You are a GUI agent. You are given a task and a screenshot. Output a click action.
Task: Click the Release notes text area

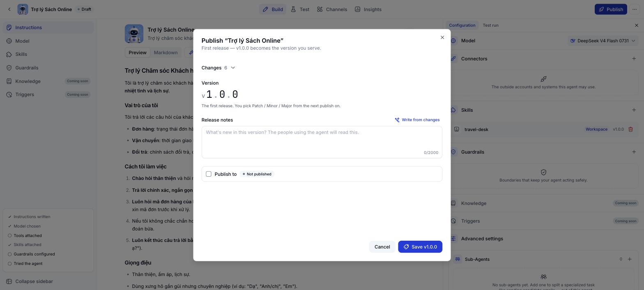click(x=322, y=142)
